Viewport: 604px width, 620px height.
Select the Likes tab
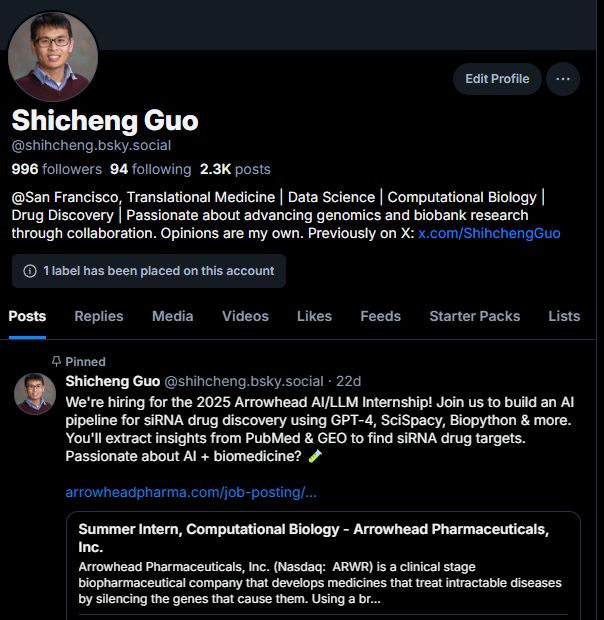(x=314, y=316)
